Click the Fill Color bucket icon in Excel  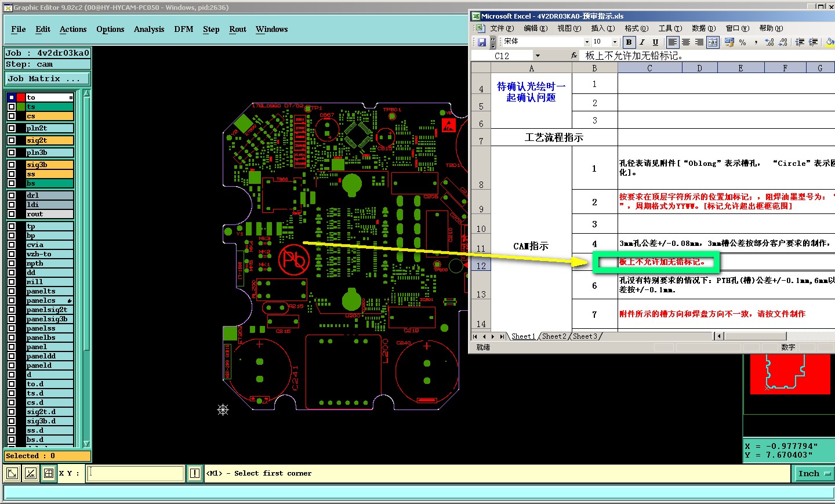coord(830,42)
